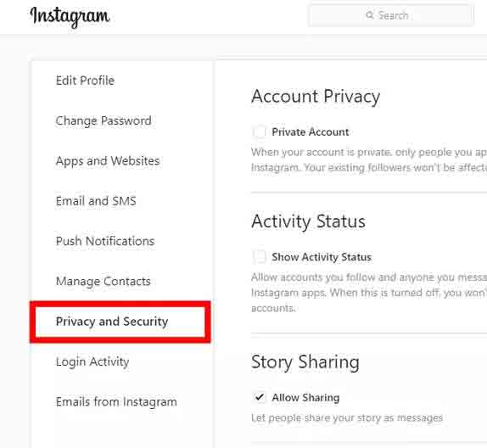Open Apps and Websites settings
This screenshot has width=487, height=448.
tap(108, 161)
